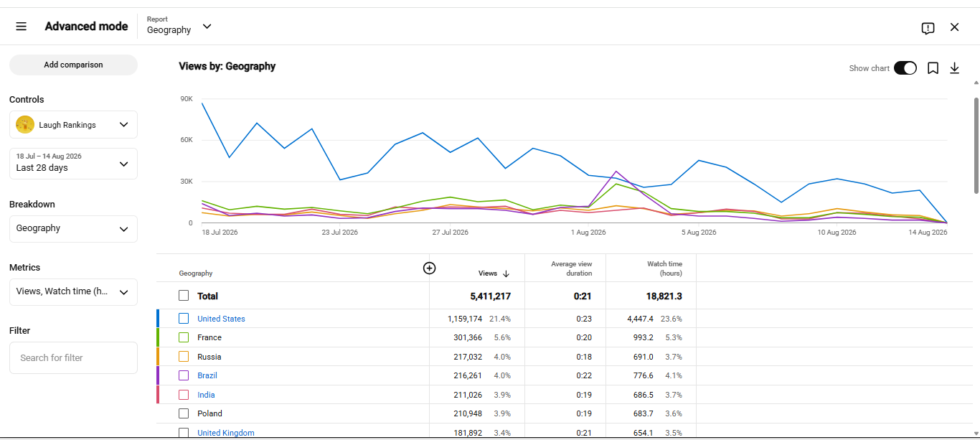Sort by Views descending arrow
Viewport: 980px width, 440px height.
[506, 273]
